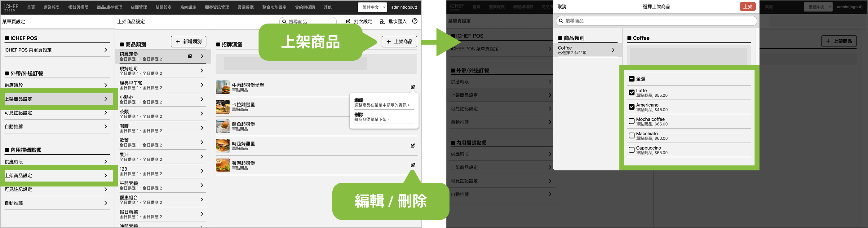Click edit icon for 薯泥起司堡
The width and height of the screenshot is (868, 228).
[x=413, y=165]
